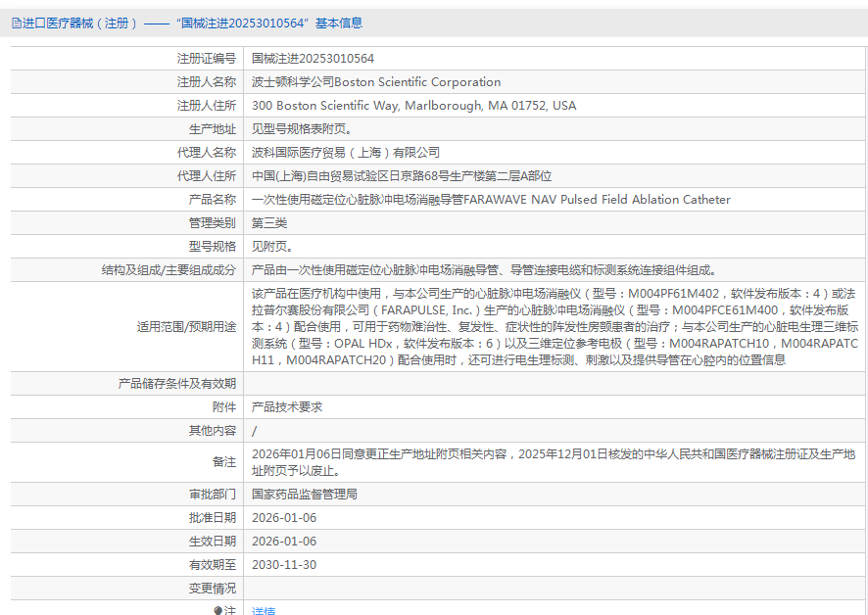Click the 审批部门 label

click(x=213, y=495)
